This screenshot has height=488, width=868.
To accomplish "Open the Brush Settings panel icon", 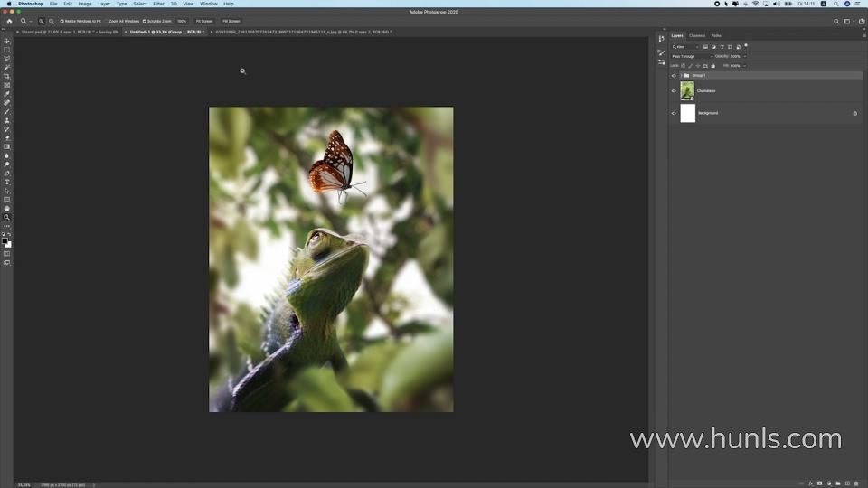I will click(x=662, y=52).
